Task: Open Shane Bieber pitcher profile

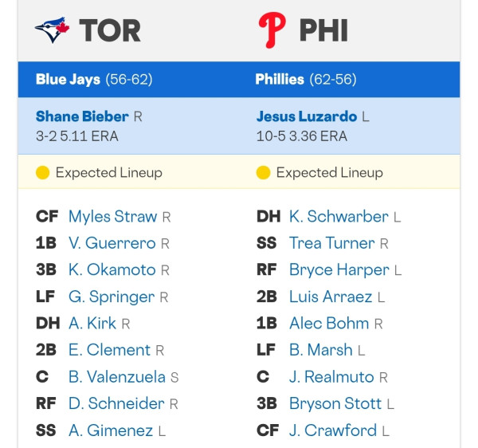Action: 82,116
